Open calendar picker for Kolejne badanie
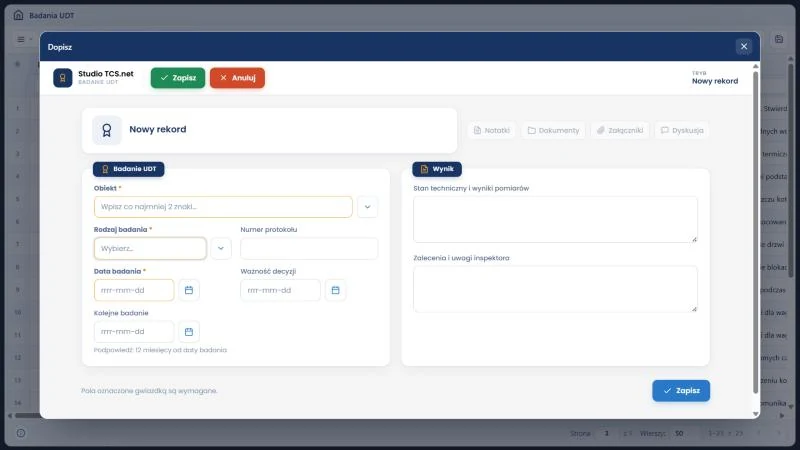The image size is (800, 450). pos(189,332)
